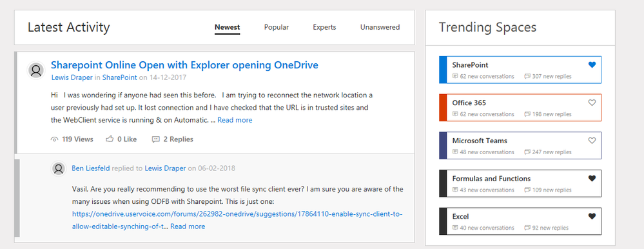Image resolution: width=644 pixels, height=249 pixels.
Task: Switch to the Newest tab
Action: (227, 28)
